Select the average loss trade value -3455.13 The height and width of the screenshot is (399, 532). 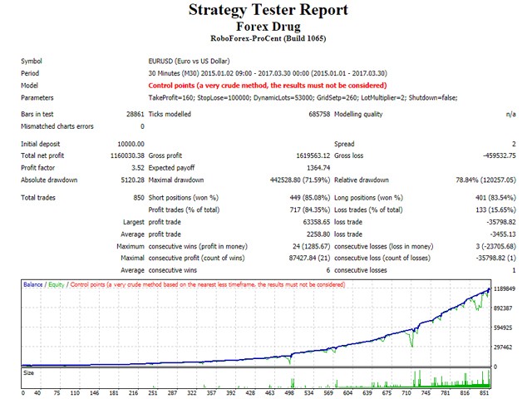[503, 234]
